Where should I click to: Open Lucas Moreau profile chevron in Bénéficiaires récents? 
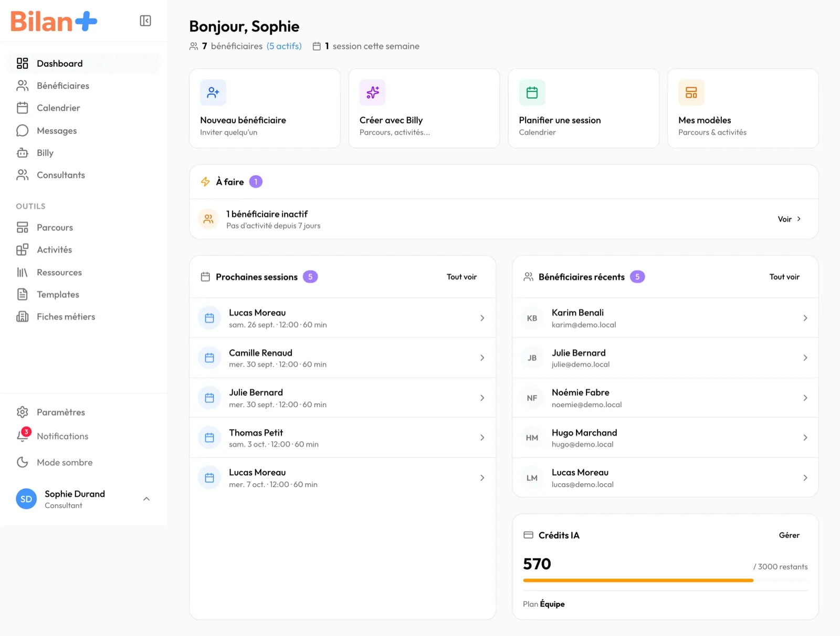(805, 478)
